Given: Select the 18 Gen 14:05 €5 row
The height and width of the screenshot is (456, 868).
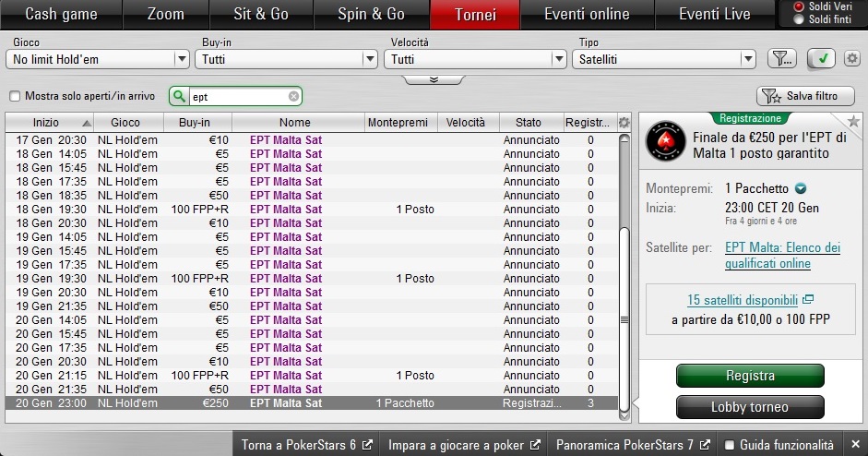Looking at the screenshot, I should 312,154.
